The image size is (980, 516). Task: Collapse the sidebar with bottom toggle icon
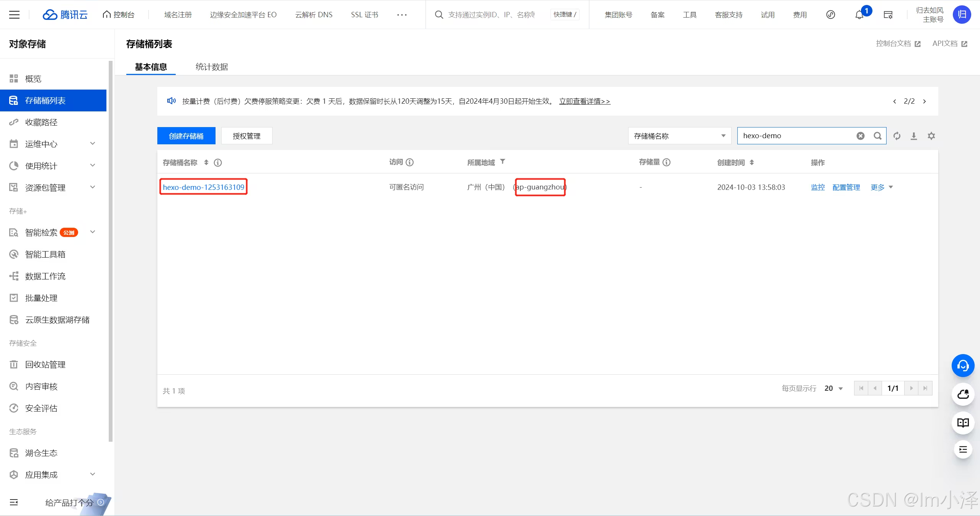click(14, 502)
